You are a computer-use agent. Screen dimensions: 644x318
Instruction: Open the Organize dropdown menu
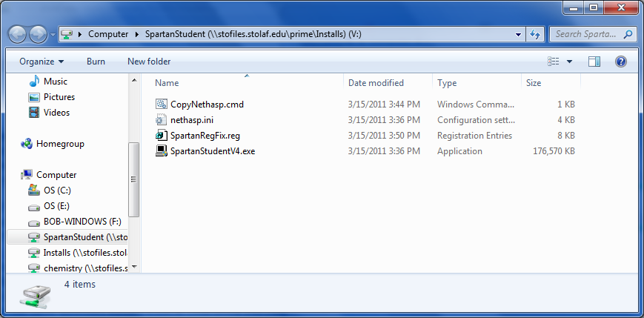coord(42,62)
